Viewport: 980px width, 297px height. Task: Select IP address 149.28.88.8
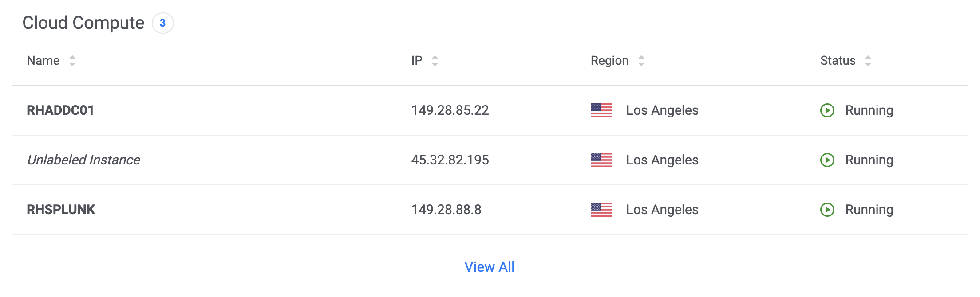point(447,210)
